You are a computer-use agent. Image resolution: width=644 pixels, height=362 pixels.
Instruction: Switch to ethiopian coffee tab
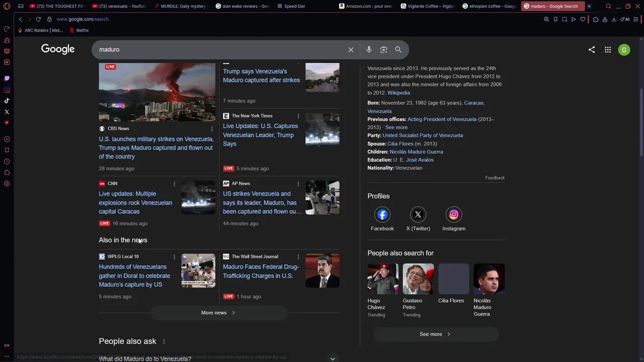tap(490, 6)
